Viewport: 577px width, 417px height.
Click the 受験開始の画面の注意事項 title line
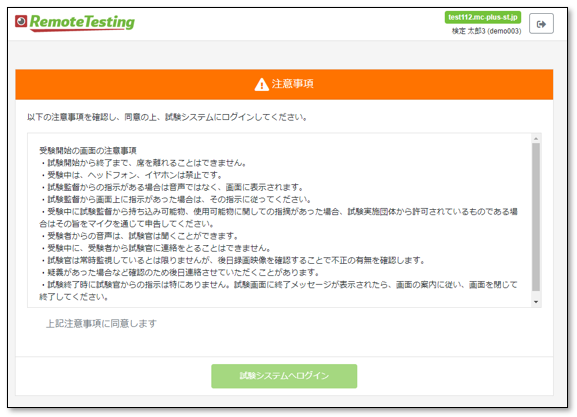pos(88,151)
